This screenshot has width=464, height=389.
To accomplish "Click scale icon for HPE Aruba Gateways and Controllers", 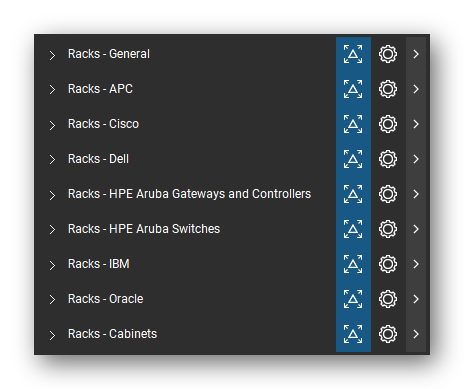I will pos(353,194).
